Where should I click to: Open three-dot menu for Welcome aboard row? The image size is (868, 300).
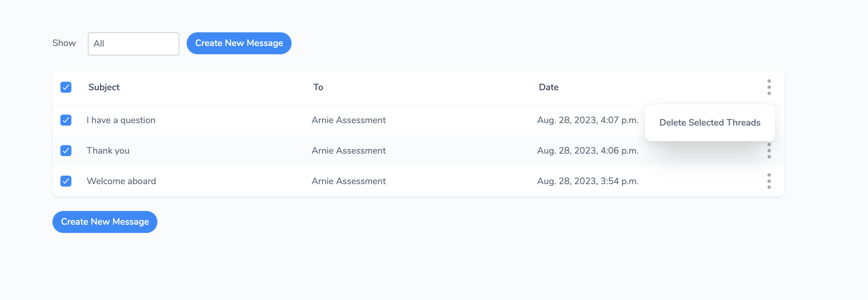(x=769, y=181)
